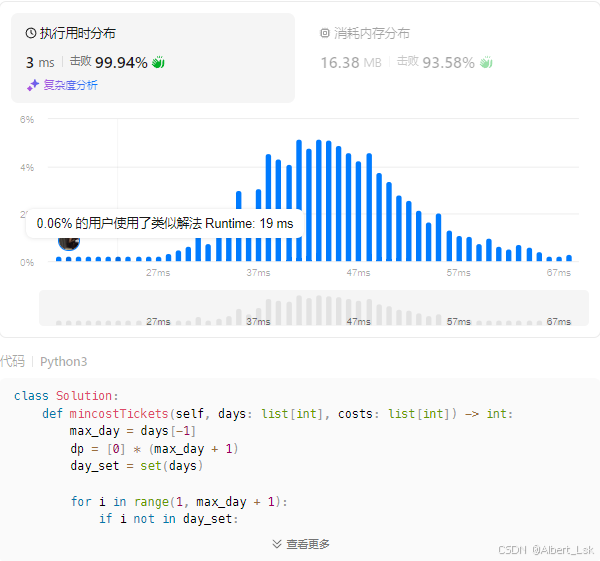Click the mincostTickets function name in the code

119,414
